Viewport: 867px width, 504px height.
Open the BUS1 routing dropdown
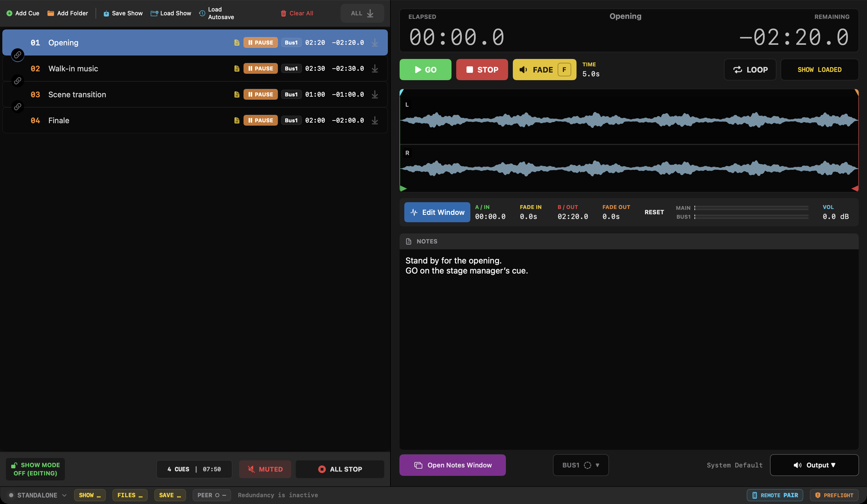point(581,465)
